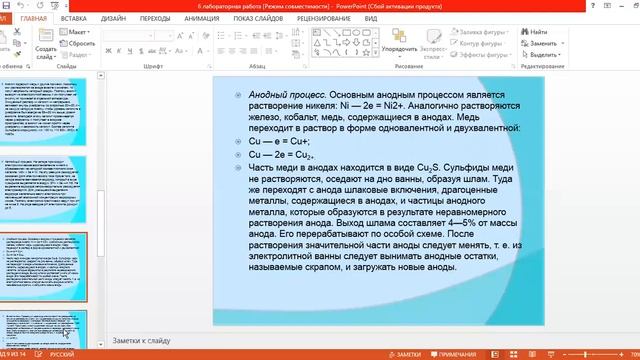Open Абзац group dialog launcher
This screenshot has height=360, width=640.
click(x=304, y=66)
